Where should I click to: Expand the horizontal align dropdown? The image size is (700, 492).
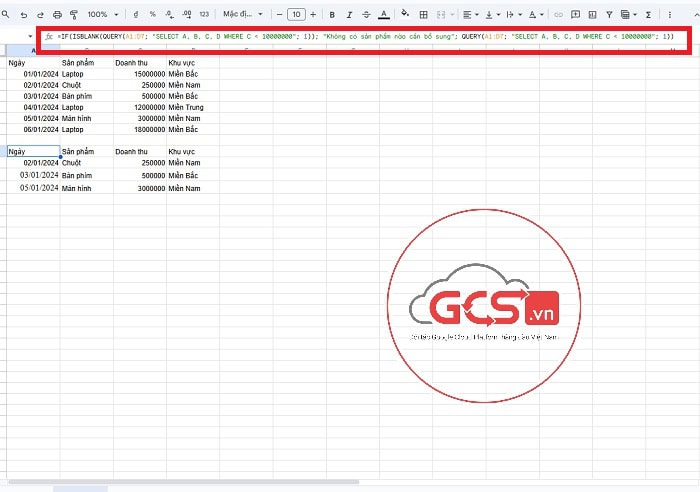[470, 15]
